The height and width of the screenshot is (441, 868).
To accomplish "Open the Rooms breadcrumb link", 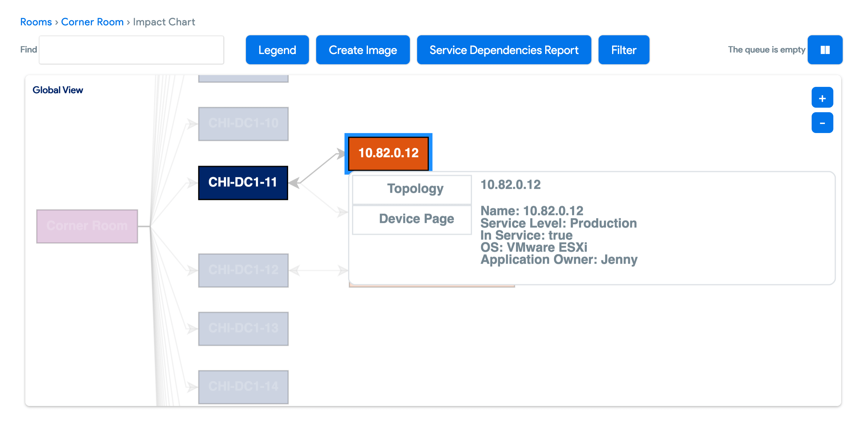I will pyautogui.click(x=36, y=22).
